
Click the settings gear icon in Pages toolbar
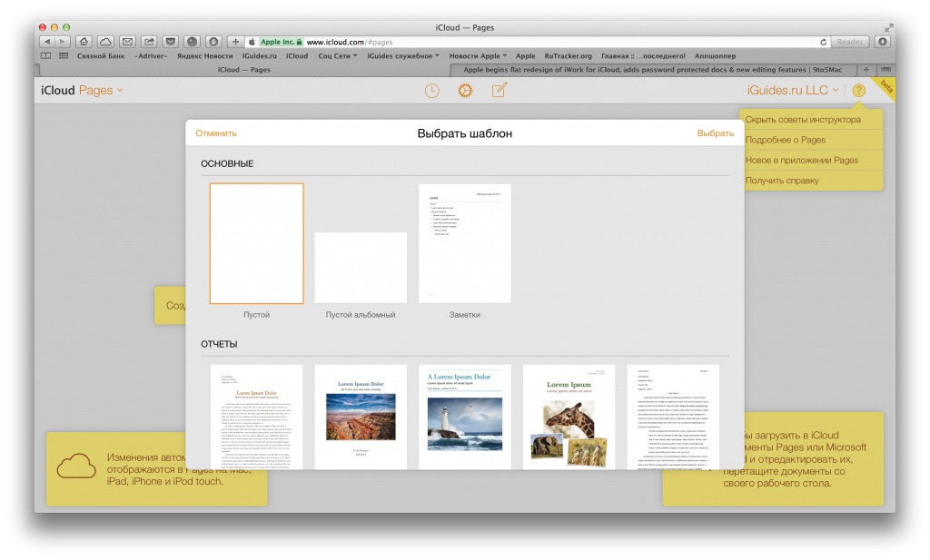(465, 90)
